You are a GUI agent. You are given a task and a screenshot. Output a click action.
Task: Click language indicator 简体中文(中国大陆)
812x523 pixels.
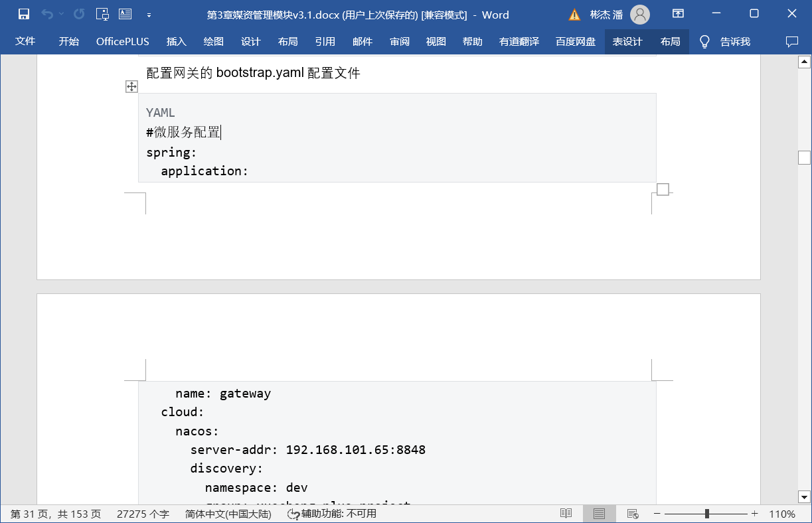[x=228, y=514]
